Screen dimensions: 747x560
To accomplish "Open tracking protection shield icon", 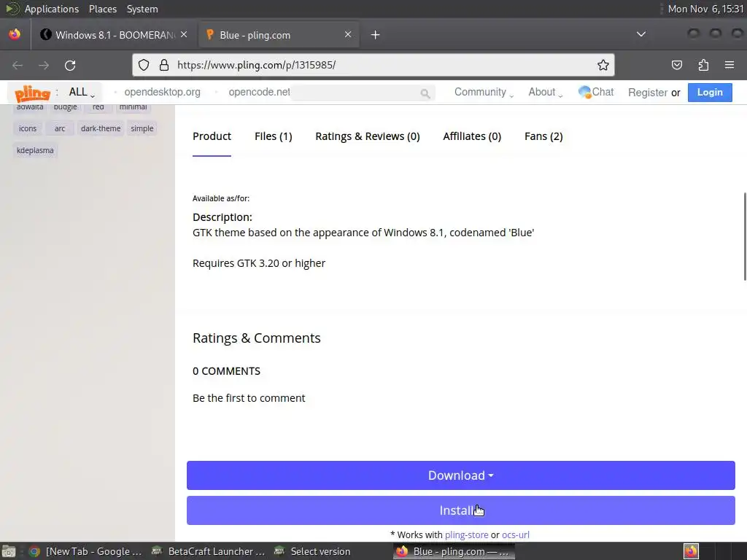I will pyautogui.click(x=144, y=65).
